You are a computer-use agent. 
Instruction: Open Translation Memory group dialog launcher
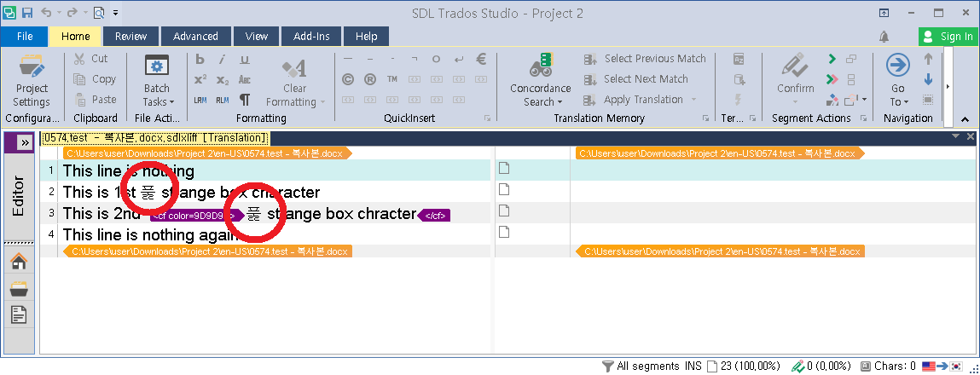click(x=705, y=118)
